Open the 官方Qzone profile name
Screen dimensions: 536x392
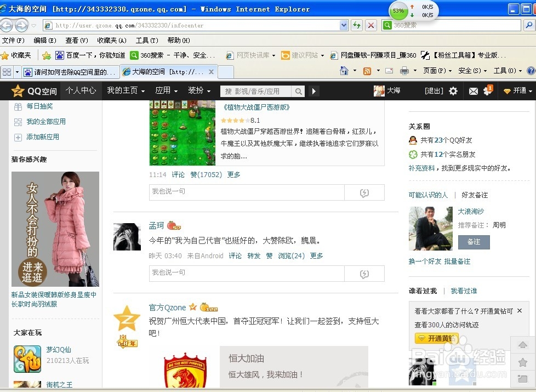pos(167,308)
